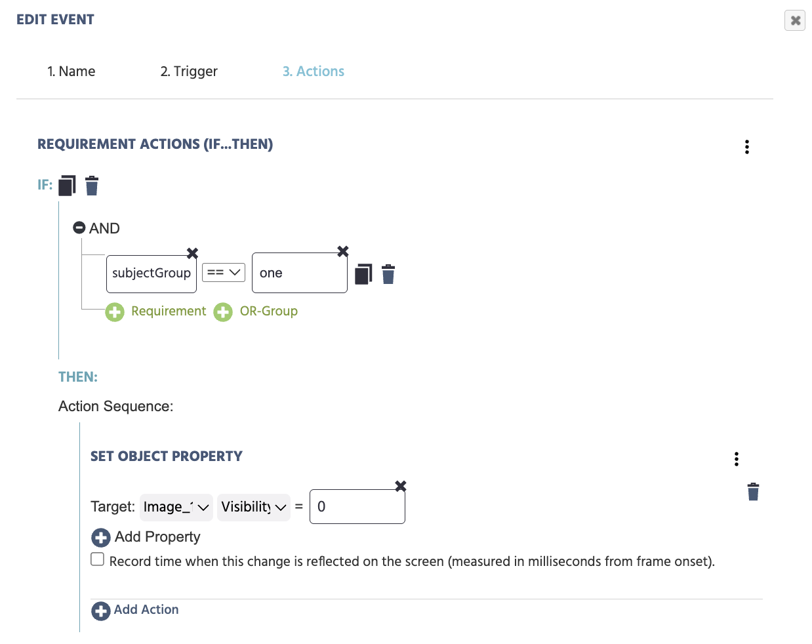Delete the subjectGroup requirement row
This screenshot has width=812, height=644.
(x=388, y=274)
